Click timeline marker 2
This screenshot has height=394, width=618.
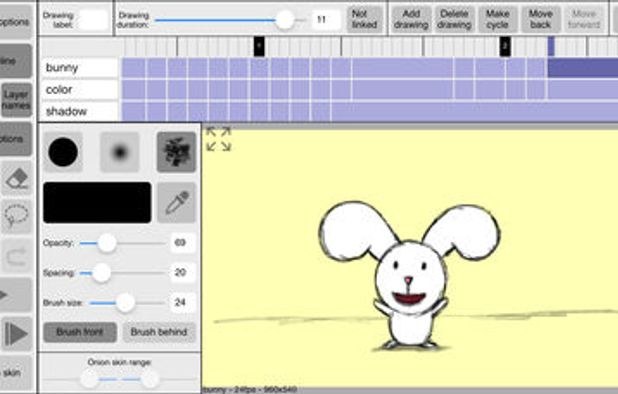click(505, 46)
